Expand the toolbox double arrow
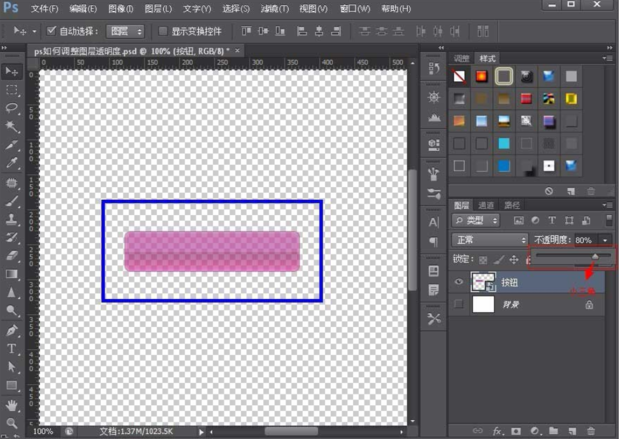Image resolution: width=620 pixels, height=439 pixels. point(4,48)
